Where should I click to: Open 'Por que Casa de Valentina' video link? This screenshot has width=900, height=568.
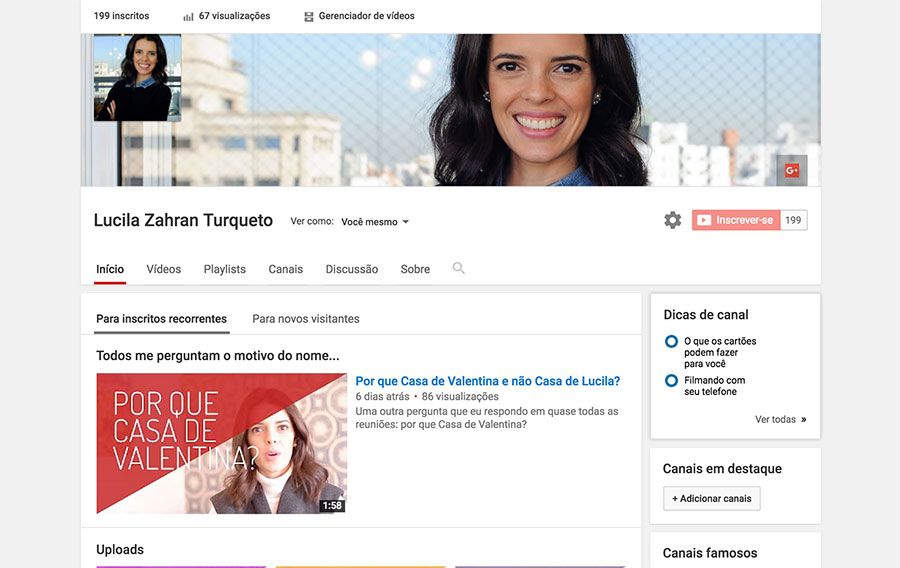tap(487, 381)
